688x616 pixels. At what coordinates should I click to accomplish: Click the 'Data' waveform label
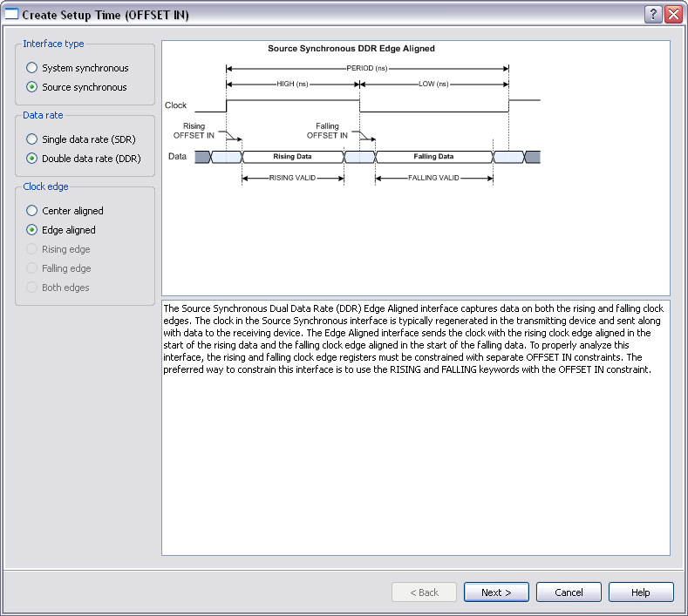pos(177,157)
